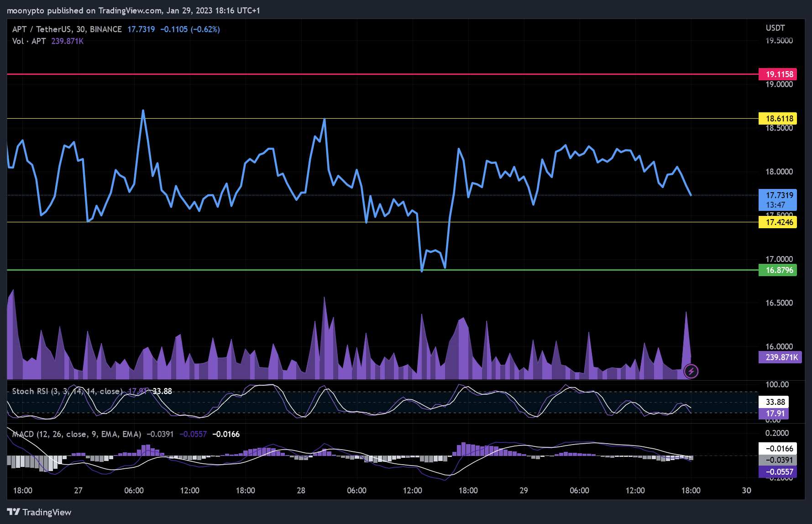Click the time axis label 29
Screen dimensions: 812x524
click(524, 491)
